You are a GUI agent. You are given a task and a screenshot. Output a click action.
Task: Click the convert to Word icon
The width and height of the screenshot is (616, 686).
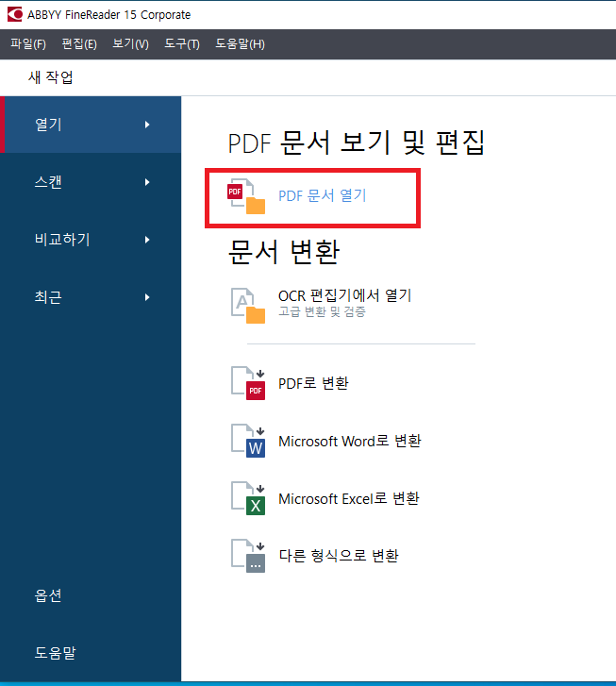(248, 441)
